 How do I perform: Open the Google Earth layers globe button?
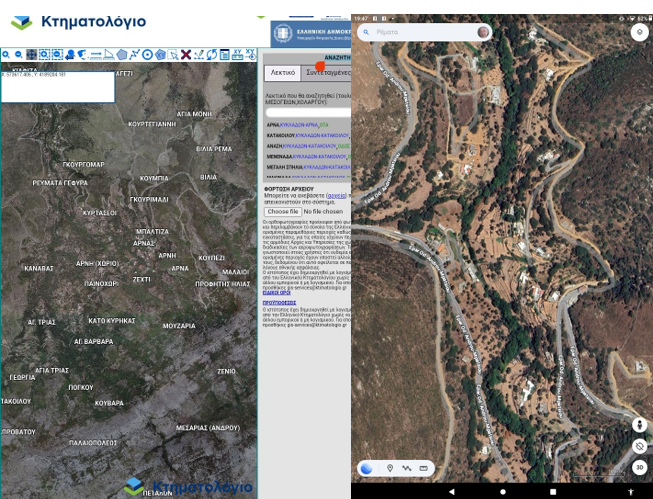(367, 468)
